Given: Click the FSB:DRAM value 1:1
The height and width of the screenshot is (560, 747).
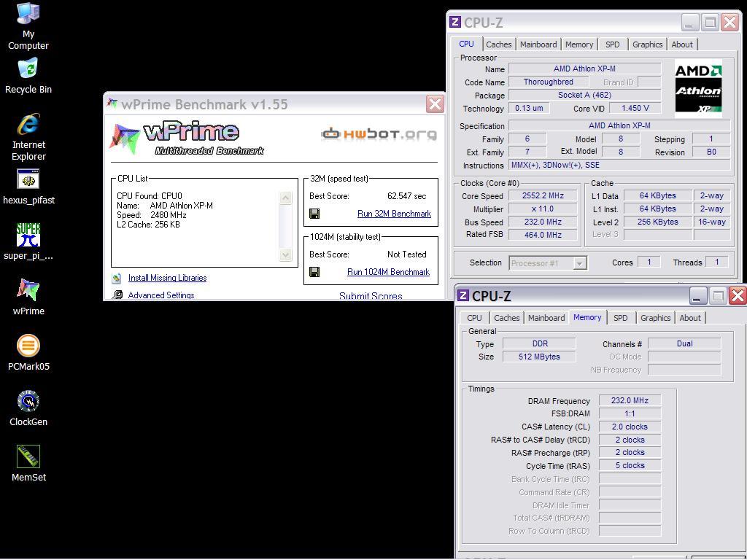Looking at the screenshot, I should (x=630, y=413).
